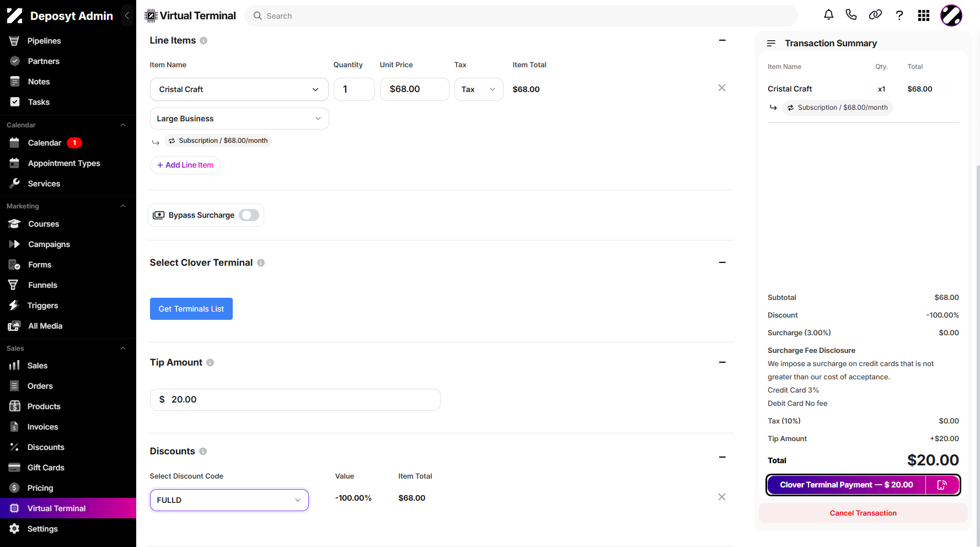Collapse the Select Clover Terminal section

(x=722, y=262)
